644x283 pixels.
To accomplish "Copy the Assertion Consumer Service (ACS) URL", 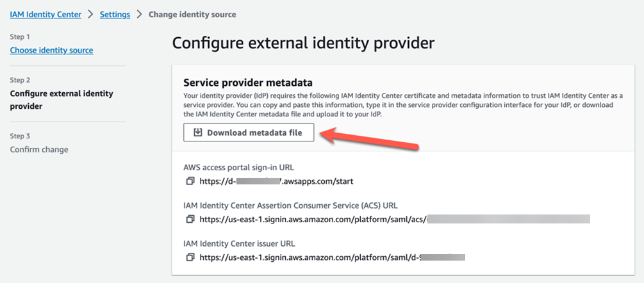I will pos(190,219).
